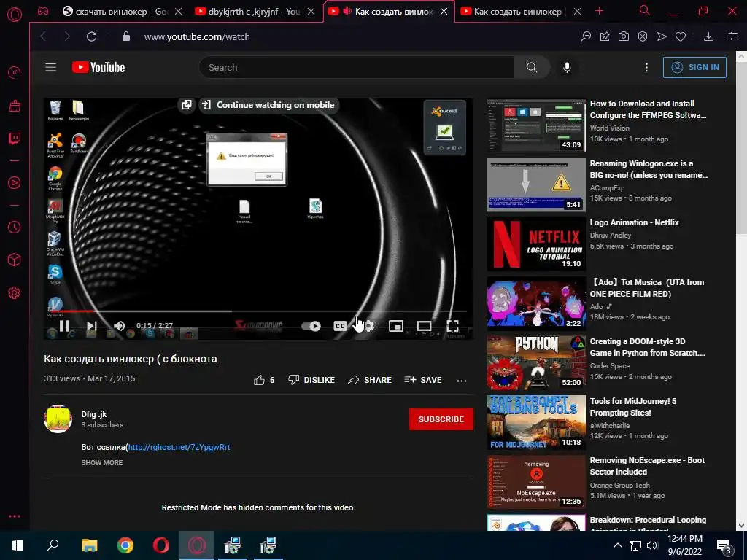Subscribe to Dfig .jk channel
Viewport: 747px width, 560px height.
pyautogui.click(x=441, y=419)
